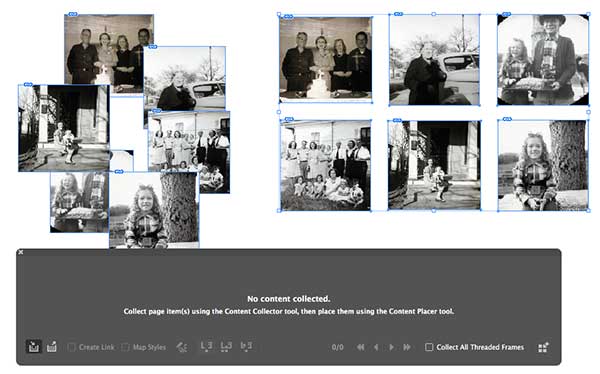Select the Content Placer tool
The height and width of the screenshot is (374, 600).
pos(52,347)
